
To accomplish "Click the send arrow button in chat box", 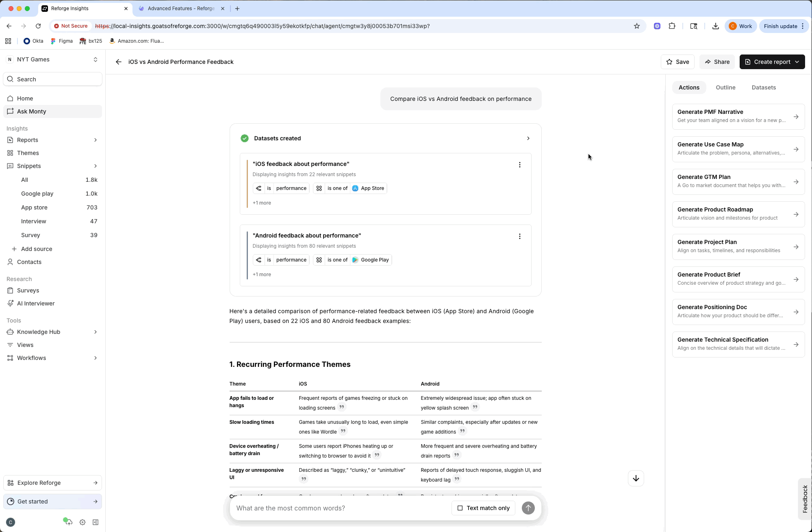I will tap(528, 508).
